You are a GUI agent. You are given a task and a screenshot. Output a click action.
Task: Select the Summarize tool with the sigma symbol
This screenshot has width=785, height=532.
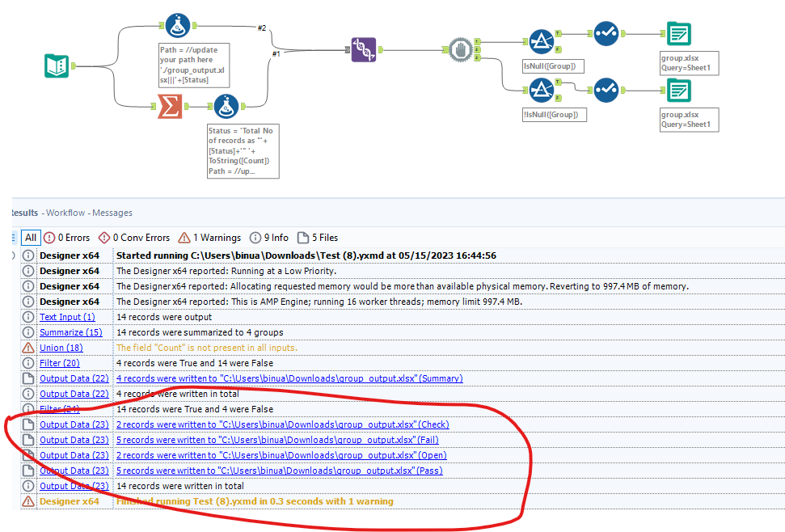pyautogui.click(x=170, y=106)
